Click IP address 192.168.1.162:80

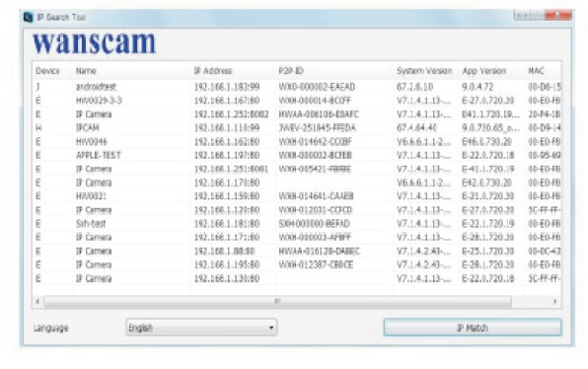[x=227, y=142]
